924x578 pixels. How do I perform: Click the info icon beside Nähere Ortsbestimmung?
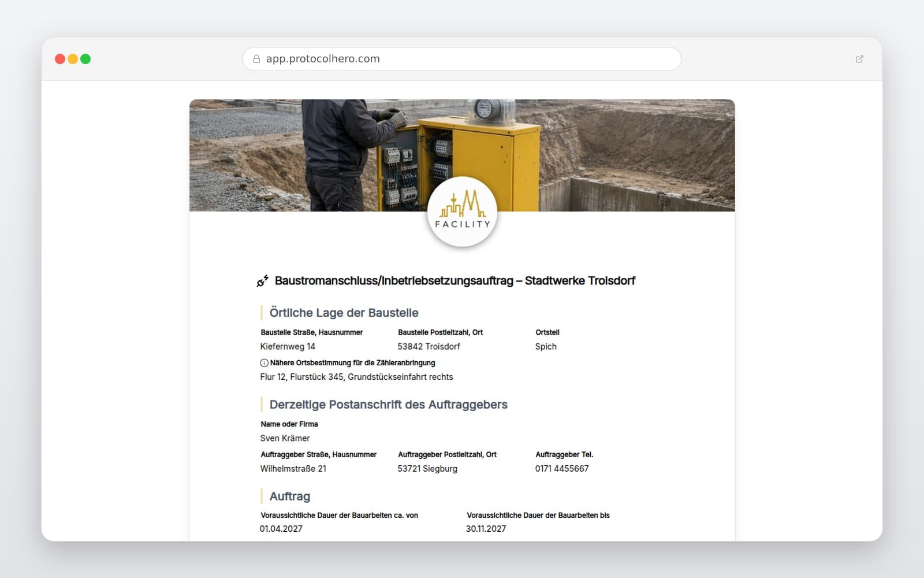click(264, 363)
